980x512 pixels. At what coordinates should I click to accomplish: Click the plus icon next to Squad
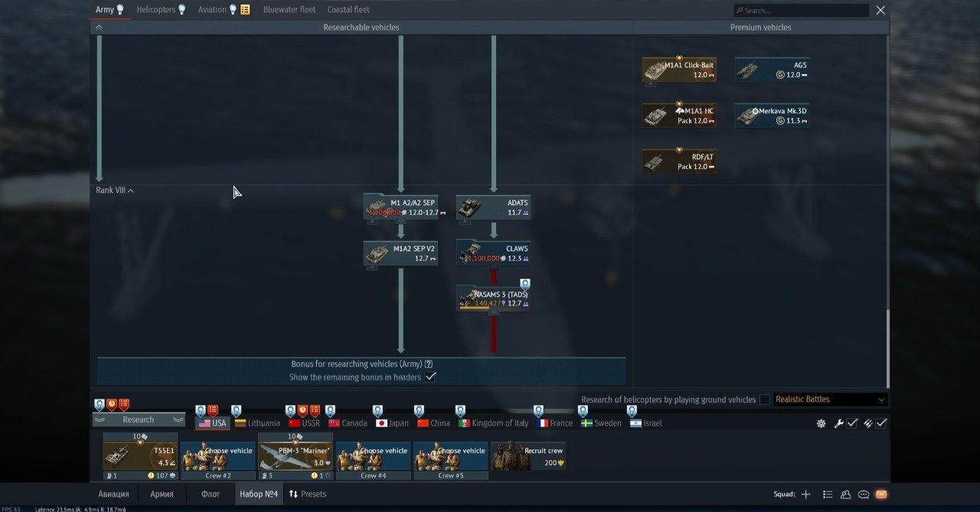[805, 494]
